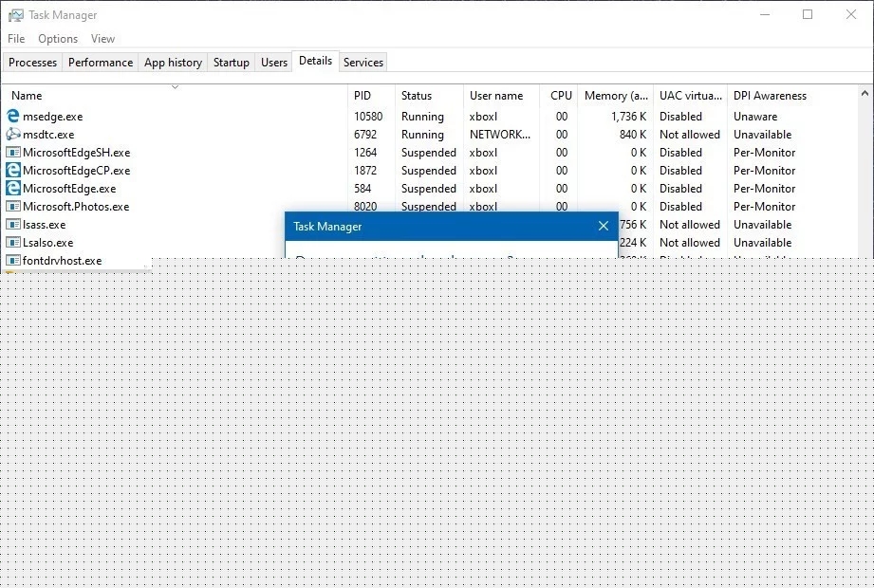Click the 1,736 K memory value
The width and height of the screenshot is (874, 588).
pos(629,117)
